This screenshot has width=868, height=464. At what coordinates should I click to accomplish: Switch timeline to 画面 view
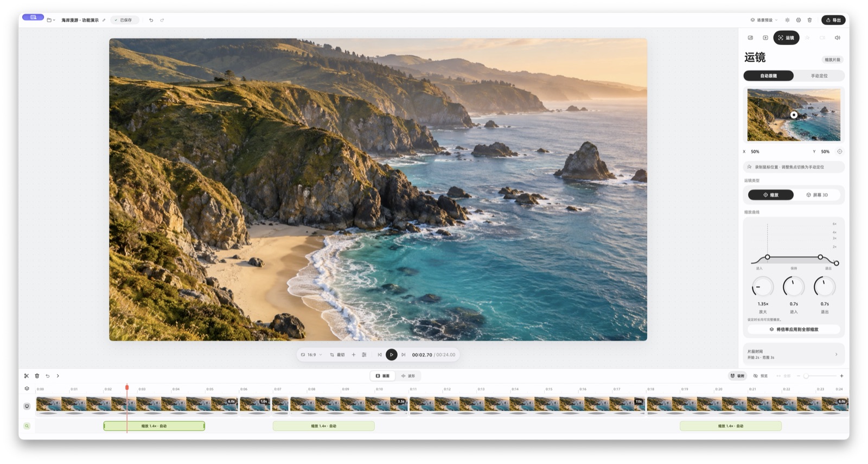[382, 376]
